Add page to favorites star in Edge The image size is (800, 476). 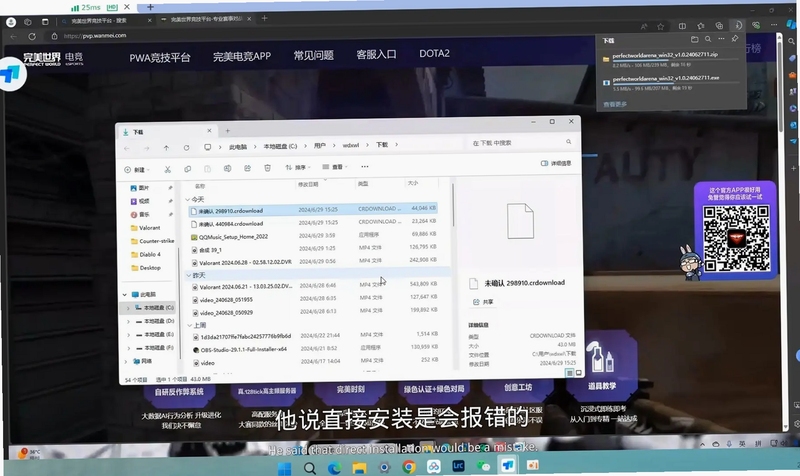[661, 26]
